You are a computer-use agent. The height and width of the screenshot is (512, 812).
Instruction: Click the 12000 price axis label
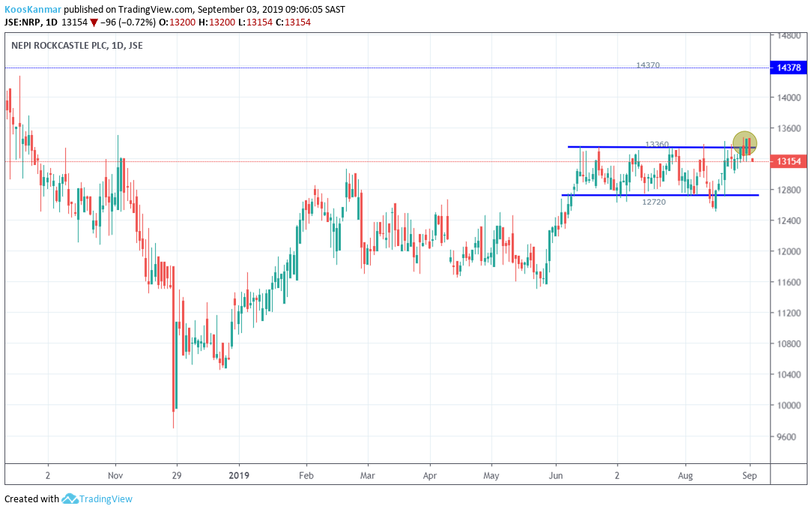[788, 251]
